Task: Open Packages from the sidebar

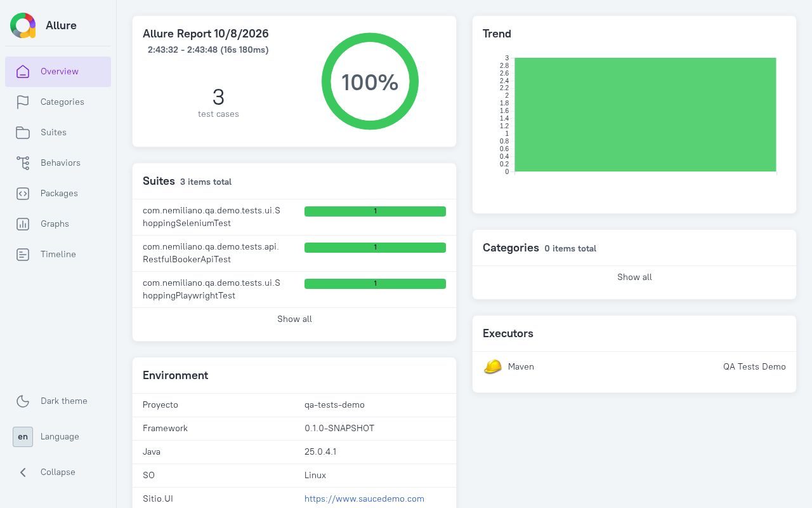Action: point(58,194)
